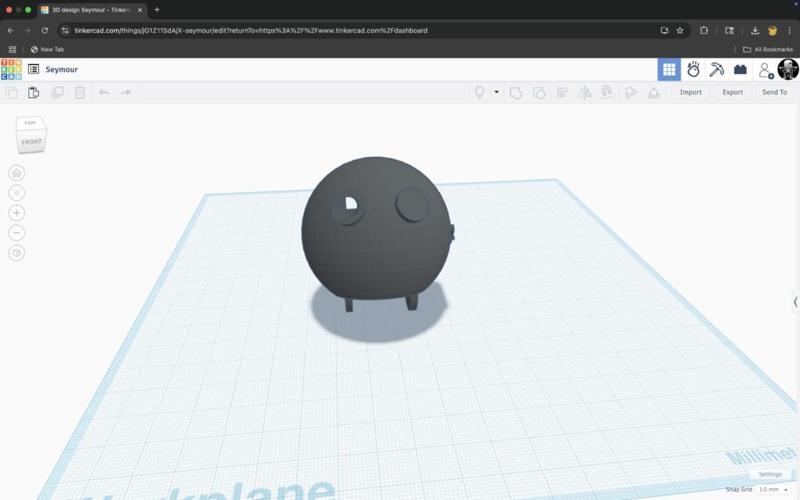Click the Align tool icon
The width and height of the screenshot is (800, 500).
pos(562,92)
